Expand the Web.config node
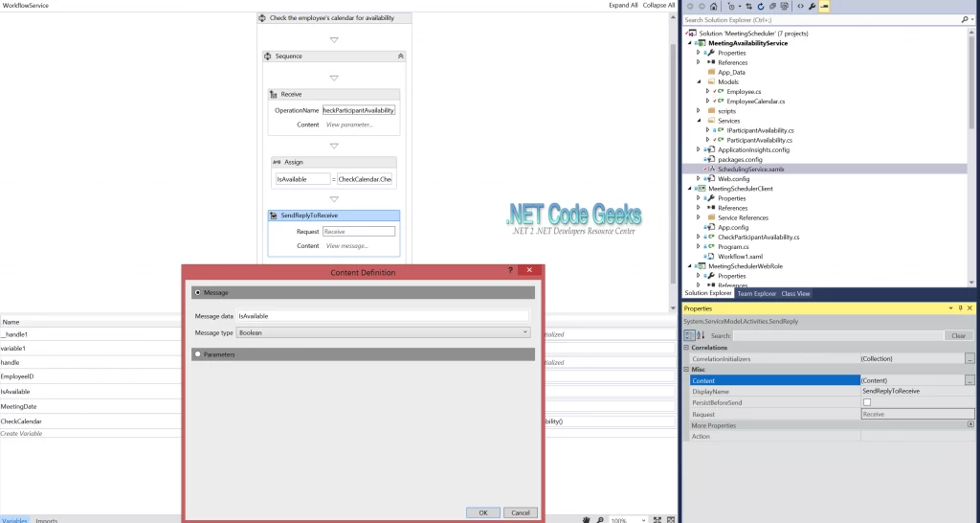This screenshot has width=980, height=523. pos(699,179)
